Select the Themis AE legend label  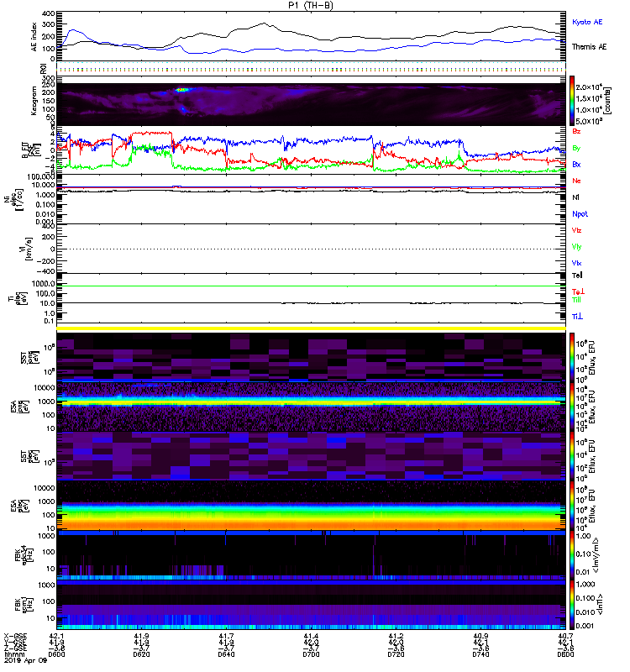tap(590, 47)
